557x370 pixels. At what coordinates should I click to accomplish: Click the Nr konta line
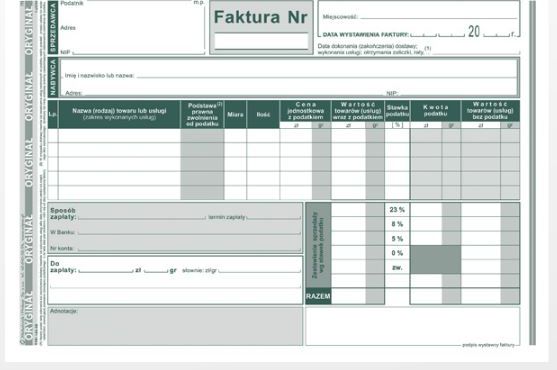click(189, 248)
